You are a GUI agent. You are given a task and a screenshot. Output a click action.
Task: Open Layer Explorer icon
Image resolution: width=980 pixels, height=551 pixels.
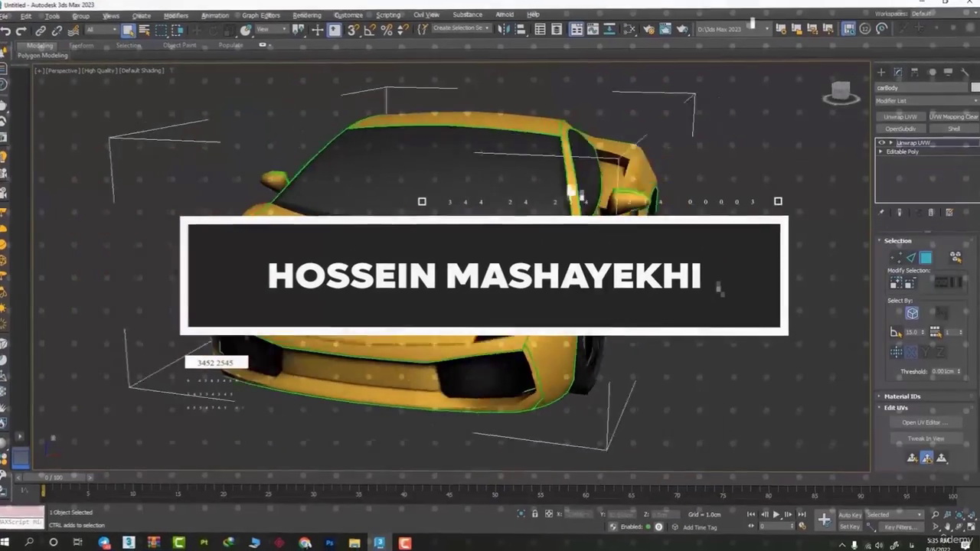coord(557,29)
